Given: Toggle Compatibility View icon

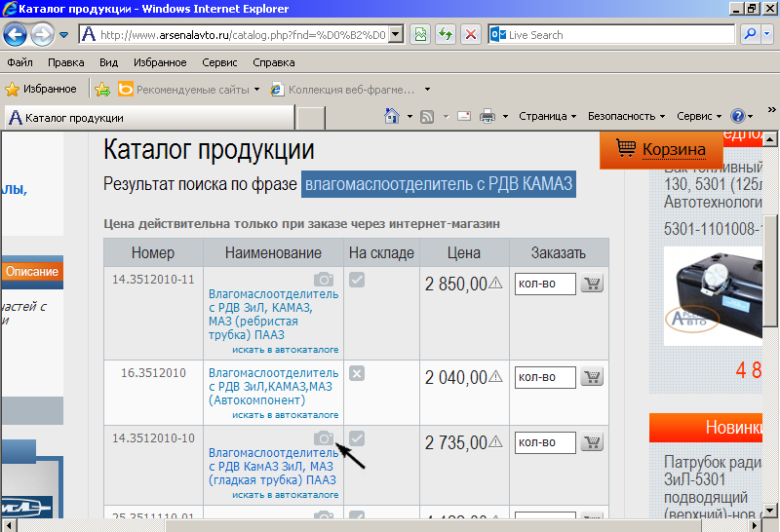Looking at the screenshot, I should [x=421, y=35].
